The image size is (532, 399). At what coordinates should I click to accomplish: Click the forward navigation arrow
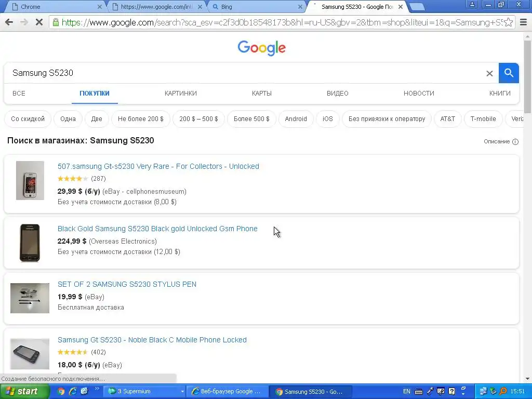coord(24,22)
